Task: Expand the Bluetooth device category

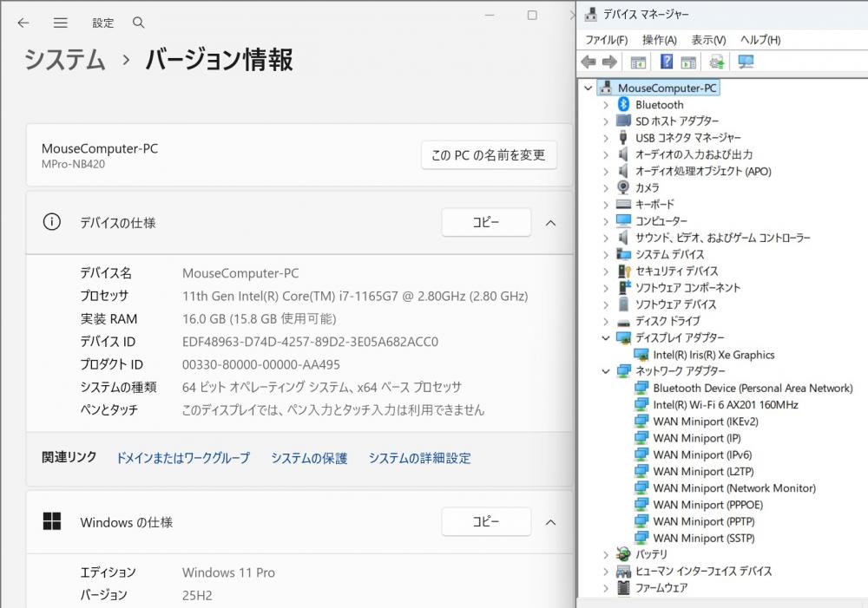Action: pos(606,105)
